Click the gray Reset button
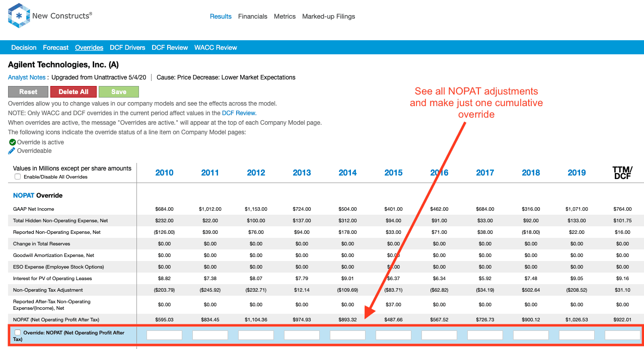This screenshot has height=349, width=644. click(x=28, y=92)
